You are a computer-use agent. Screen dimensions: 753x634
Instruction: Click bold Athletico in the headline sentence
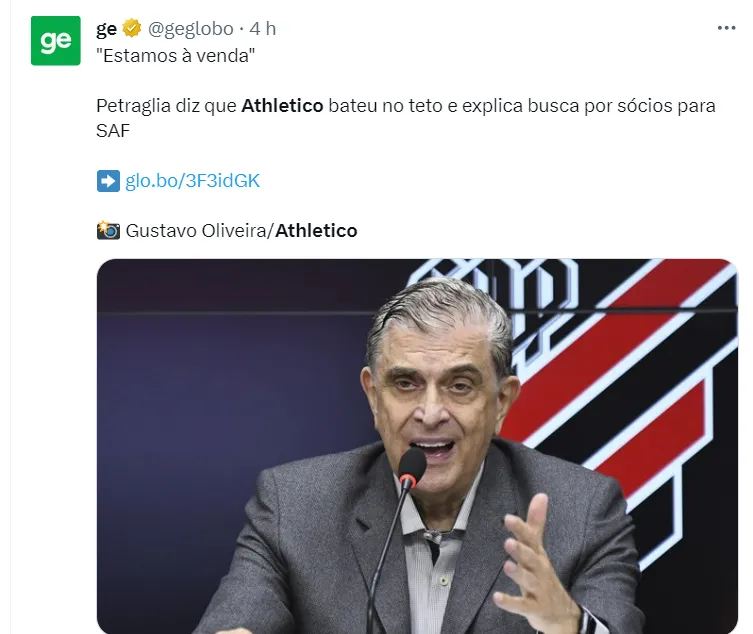tap(282, 106)
